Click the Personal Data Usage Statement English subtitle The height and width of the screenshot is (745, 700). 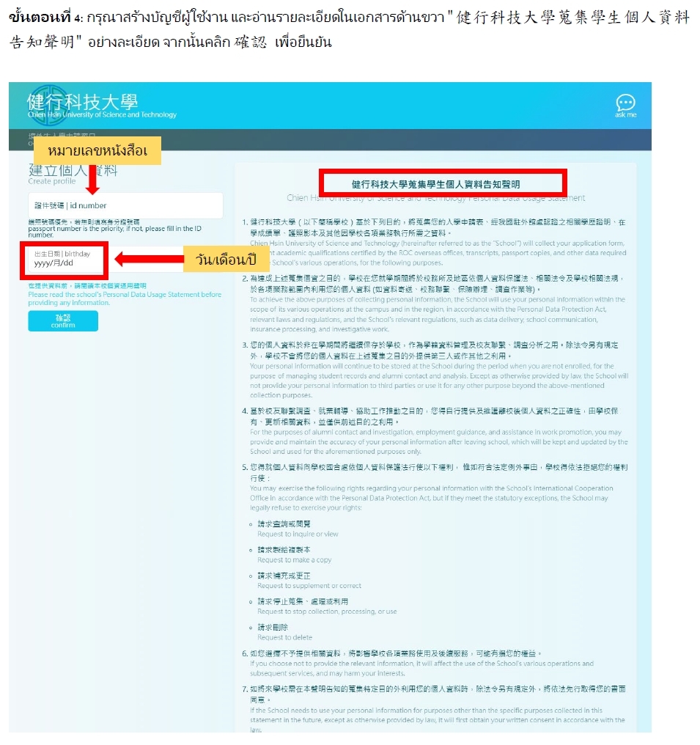[436, 198]
